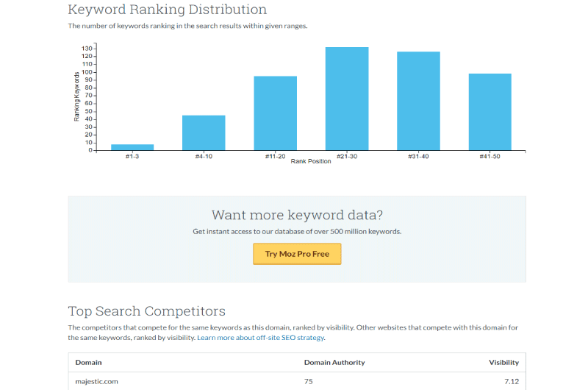588x390 pixels.
Task: Click the Want more keyword data heading
Action: click(x=297, y=215)
